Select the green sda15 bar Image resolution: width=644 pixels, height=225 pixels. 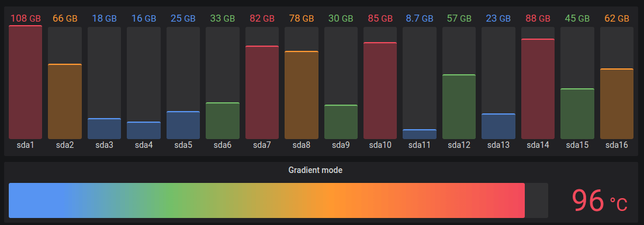pos(577,114)
